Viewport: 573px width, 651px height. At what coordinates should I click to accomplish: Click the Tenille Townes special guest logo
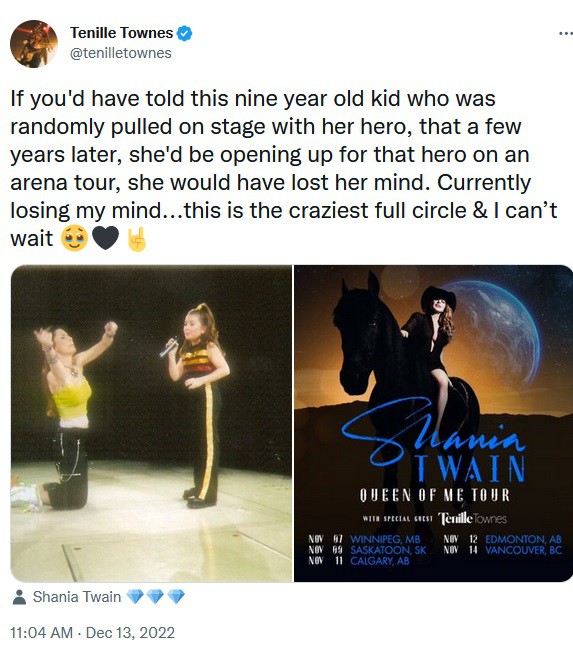pos(473,519)
